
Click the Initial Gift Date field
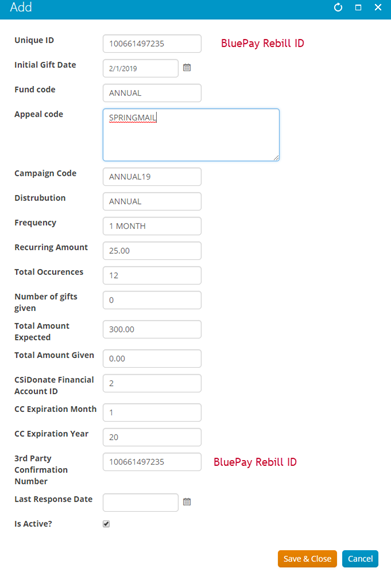tap(141, 68)
